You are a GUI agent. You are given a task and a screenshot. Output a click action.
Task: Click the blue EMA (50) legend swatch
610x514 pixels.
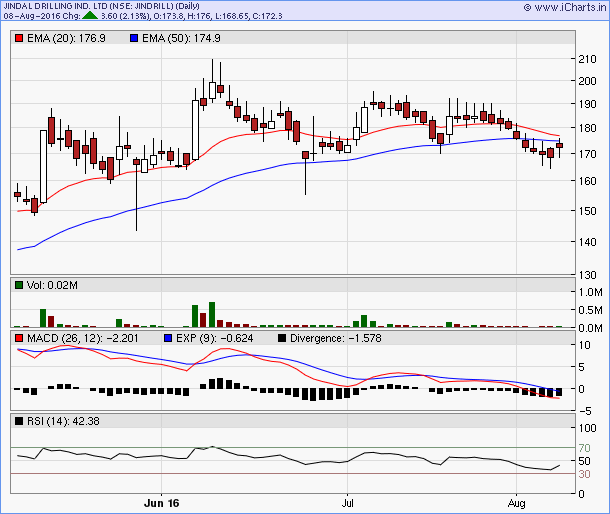click(134, 38)
